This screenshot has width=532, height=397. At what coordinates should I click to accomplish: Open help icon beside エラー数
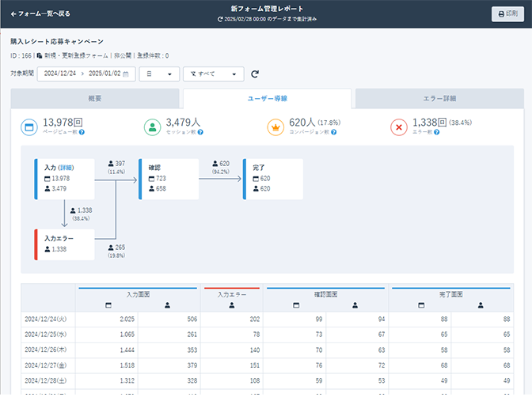(x=437, y=132)
